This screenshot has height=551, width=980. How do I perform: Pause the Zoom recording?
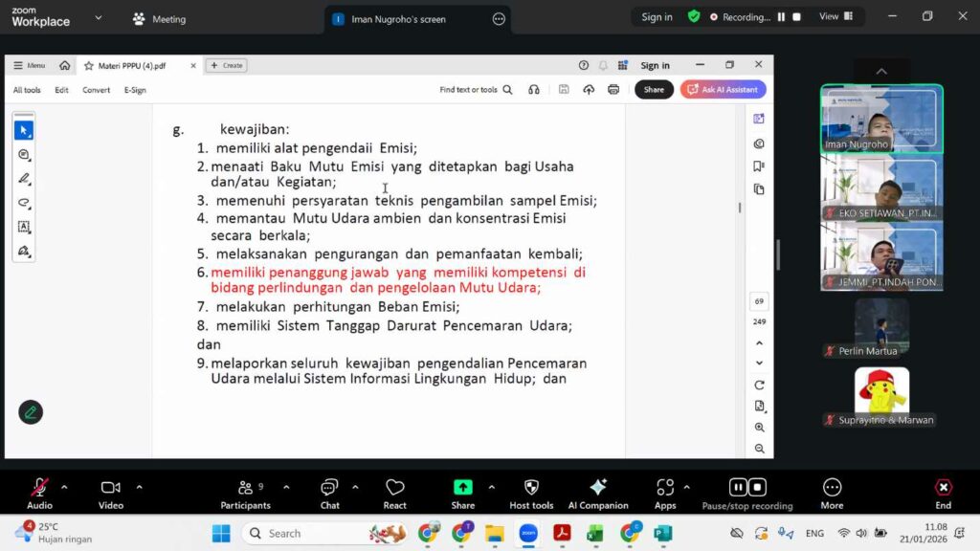click(738, 488)
